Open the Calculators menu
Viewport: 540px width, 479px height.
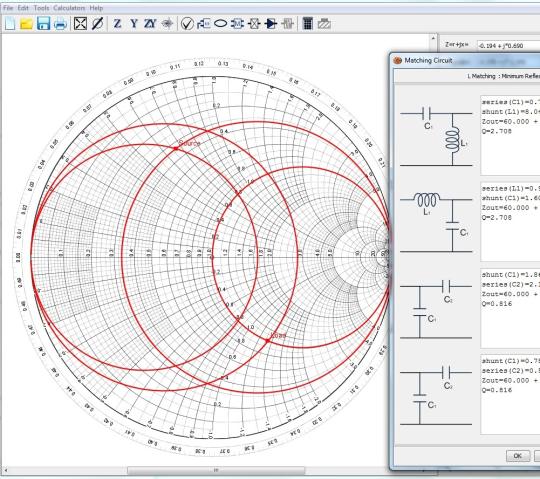coord(69,8)
